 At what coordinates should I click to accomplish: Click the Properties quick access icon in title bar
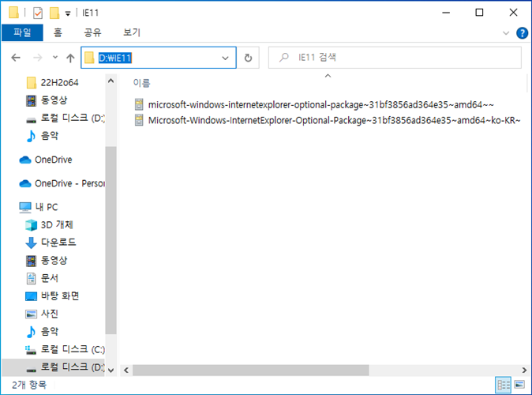tap(38, 13)
